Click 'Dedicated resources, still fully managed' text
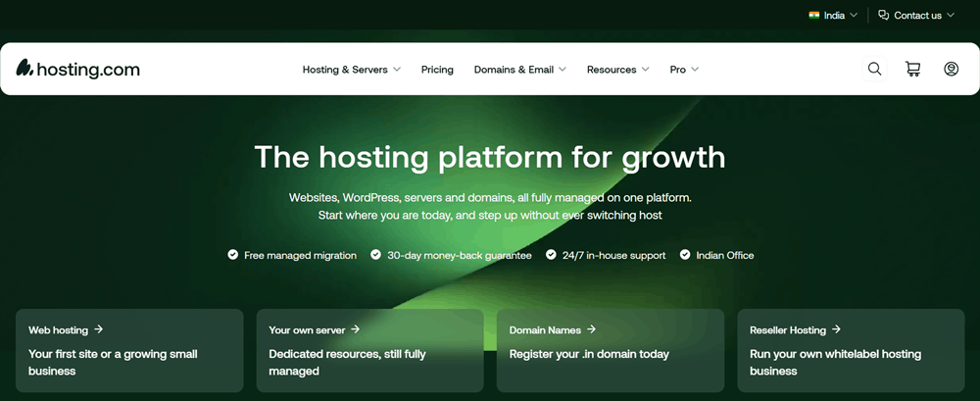 pos(347,362)
